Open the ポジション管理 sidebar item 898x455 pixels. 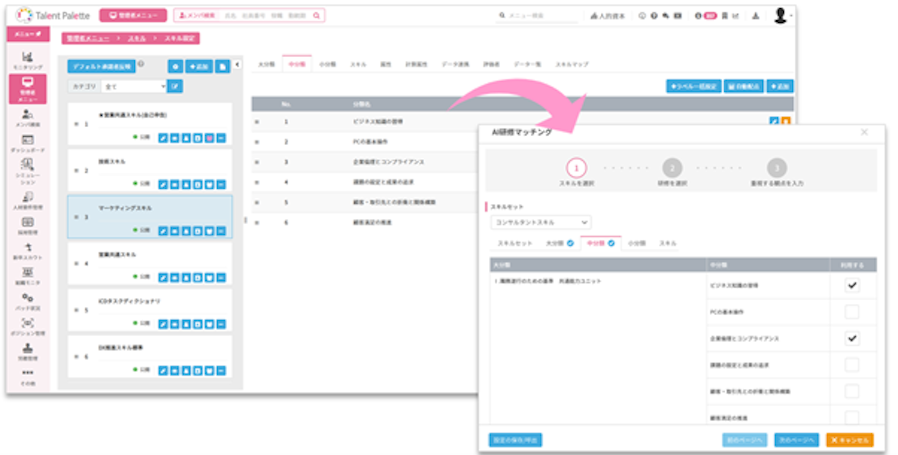coord(27,326)
